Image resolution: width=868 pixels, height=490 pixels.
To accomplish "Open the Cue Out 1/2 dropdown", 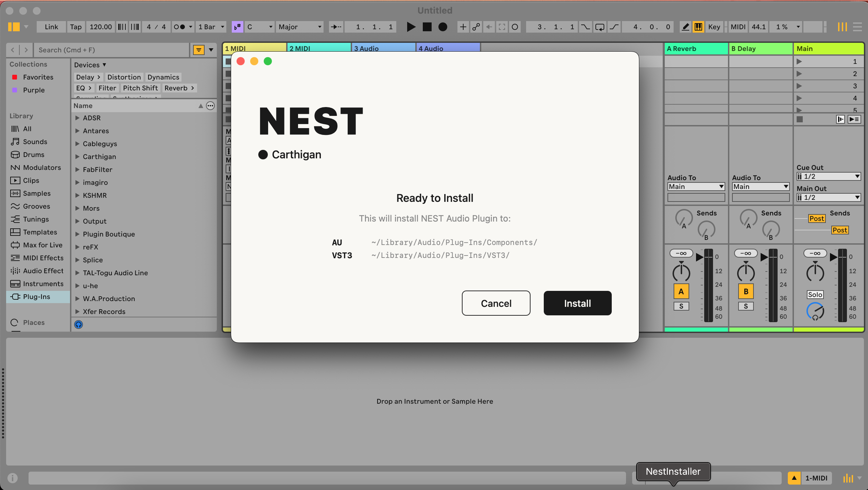I will [829, 176].
